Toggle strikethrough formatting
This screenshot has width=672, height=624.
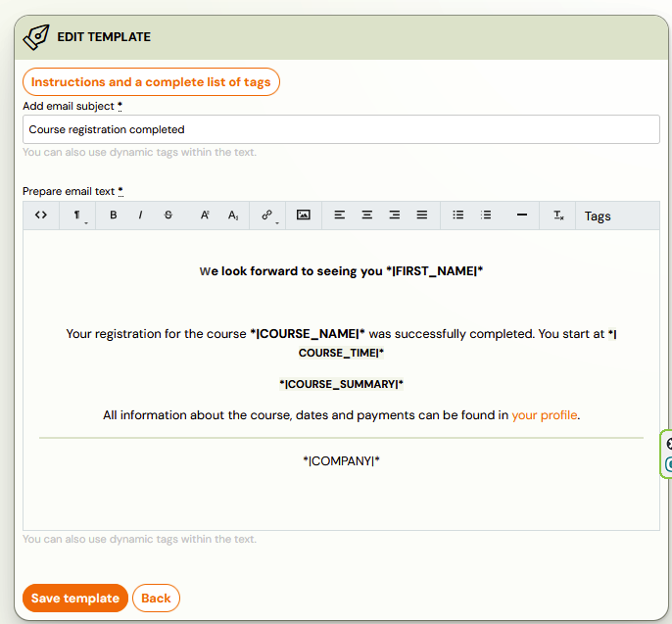click(x=168, y=216)
